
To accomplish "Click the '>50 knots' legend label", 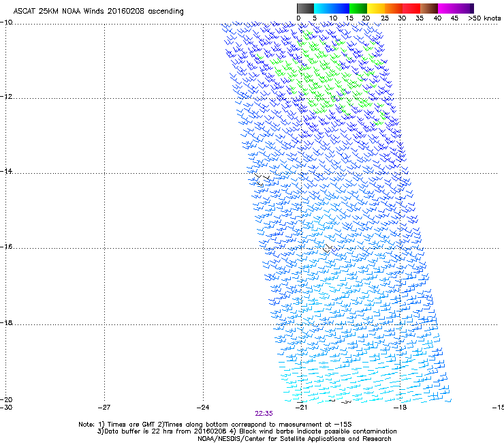I will pos(484,18).
